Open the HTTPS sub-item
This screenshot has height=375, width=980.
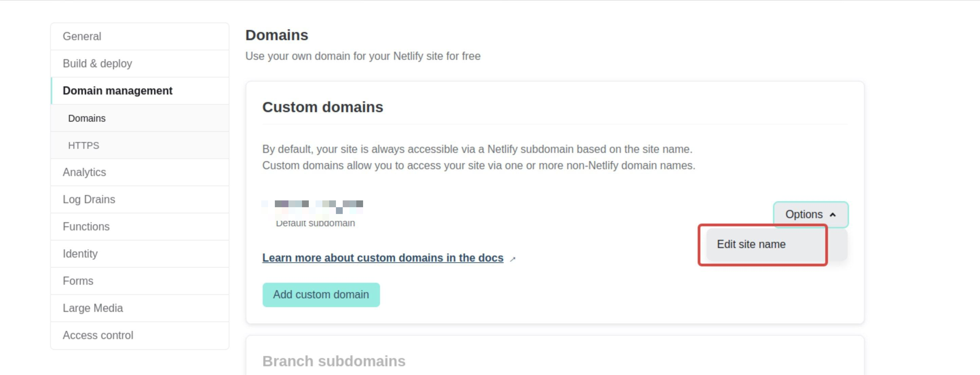[83, 145]
